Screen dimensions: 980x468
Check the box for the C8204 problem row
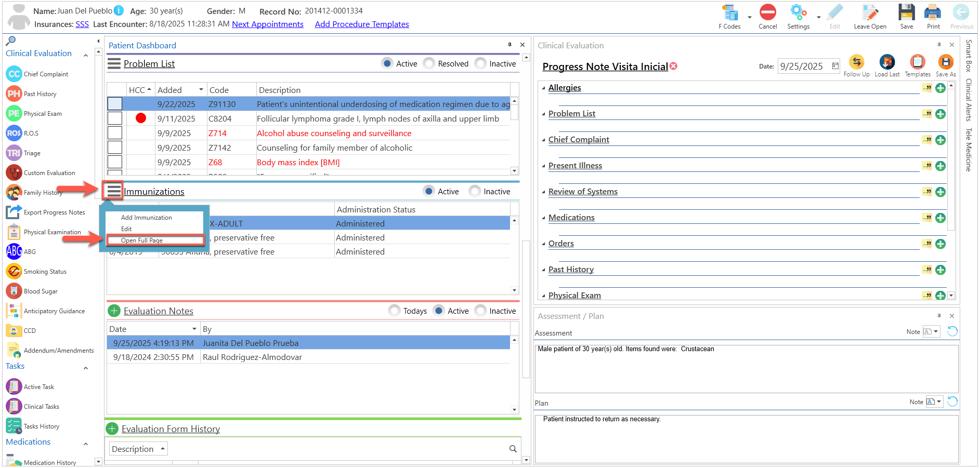click(x=115, y=118)
